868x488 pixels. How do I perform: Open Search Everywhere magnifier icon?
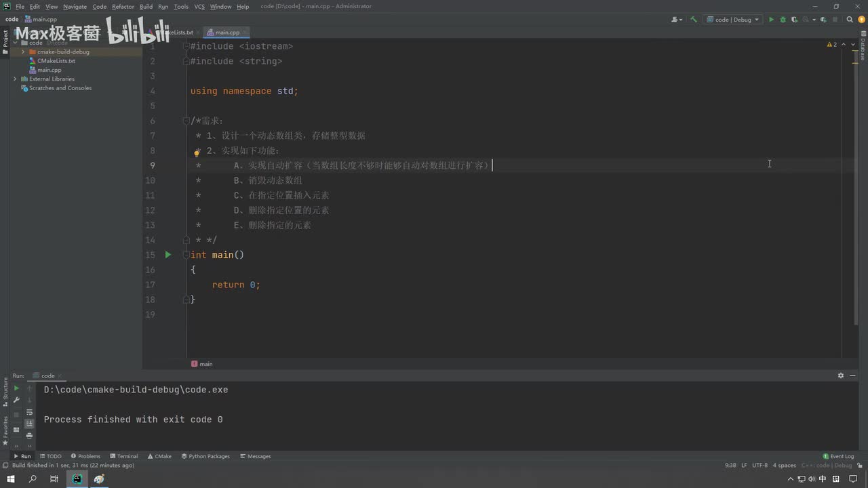tap(850, 20)
